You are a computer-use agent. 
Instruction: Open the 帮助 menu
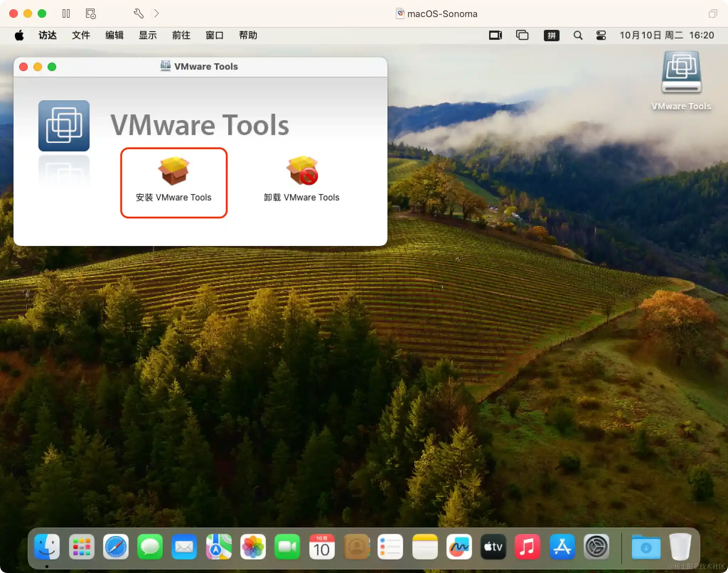[x=247, y=35]
